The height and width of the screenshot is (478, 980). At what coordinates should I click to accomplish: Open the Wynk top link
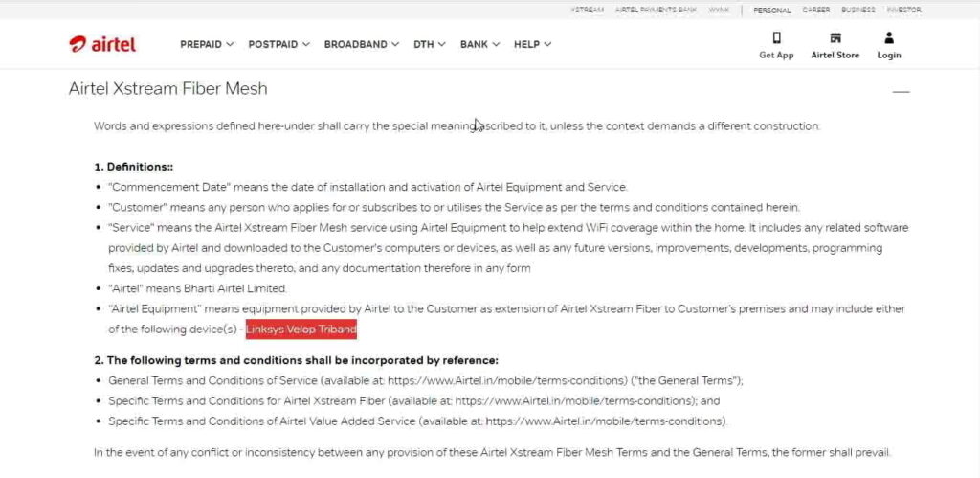click(x=719, y=10)
